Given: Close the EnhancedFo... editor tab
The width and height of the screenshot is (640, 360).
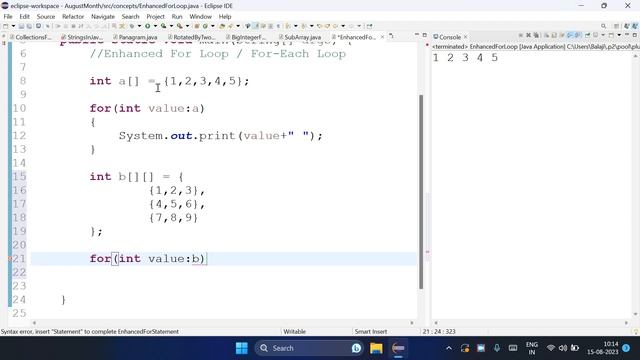Looking at the screenshot, I should [382, 37].
